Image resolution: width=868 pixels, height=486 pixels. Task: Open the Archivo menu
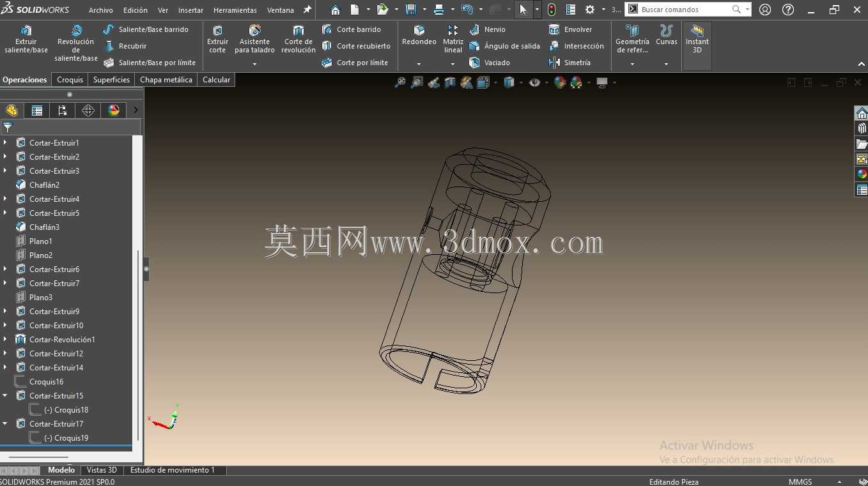click(x=101, y=10)
